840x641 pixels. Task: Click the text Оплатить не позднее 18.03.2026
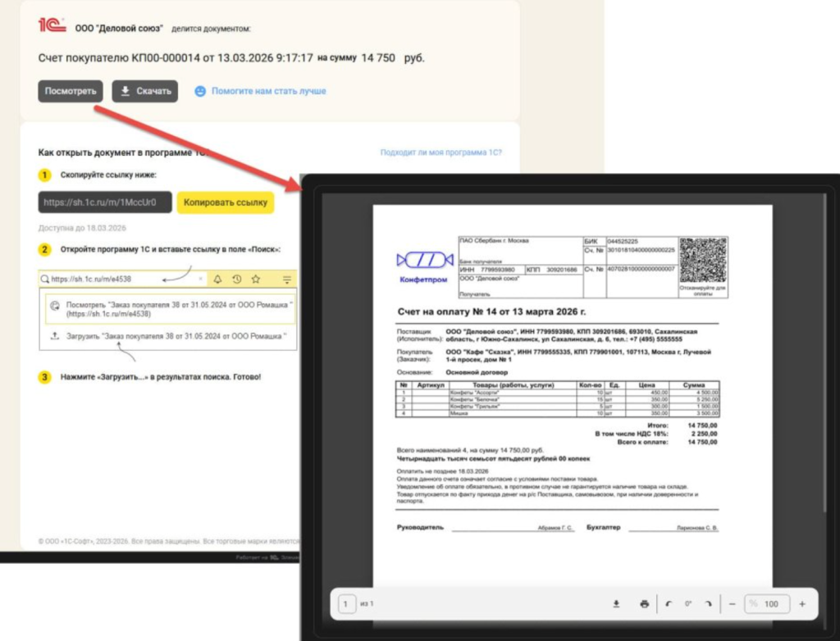point(442,471)
